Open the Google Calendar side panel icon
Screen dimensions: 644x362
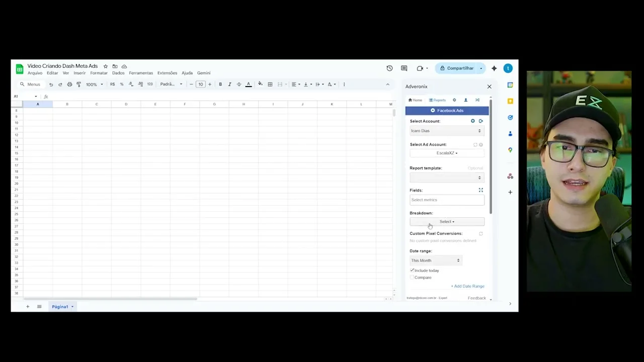click(510, 85)
